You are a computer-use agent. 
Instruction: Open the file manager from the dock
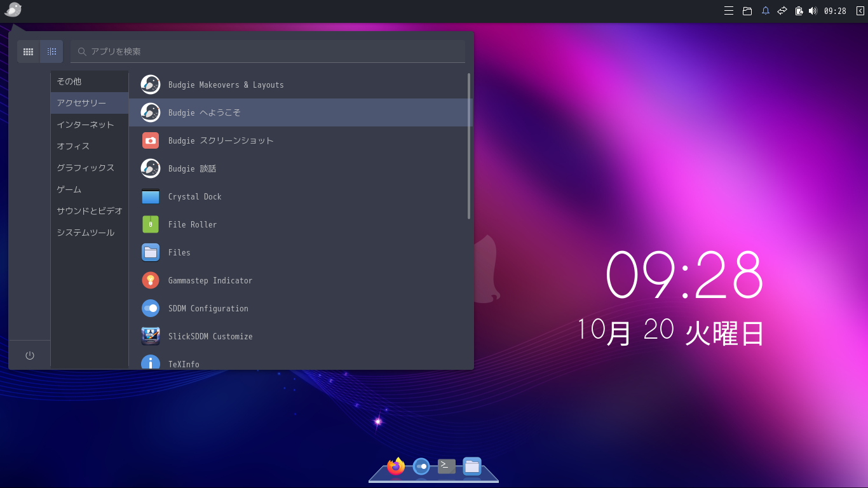(x=472, y=466)
